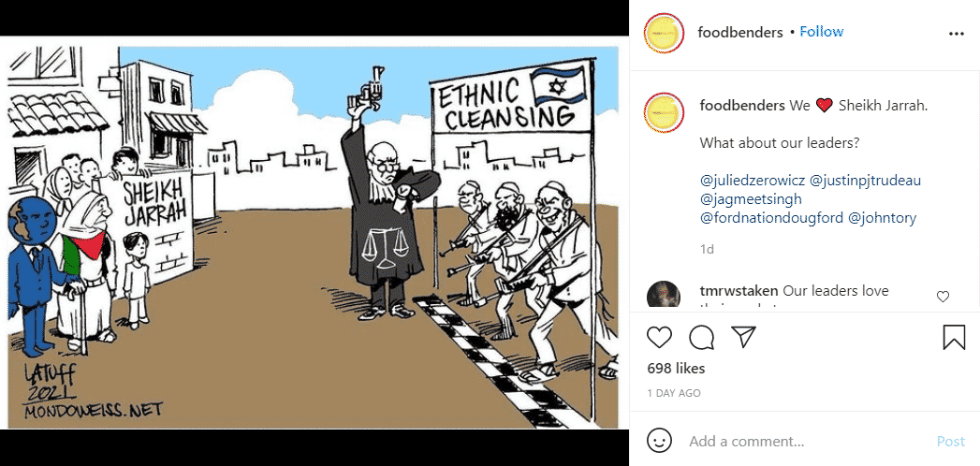
Task: View tmrwstaken's profile picture
Action: pos(664,294)
